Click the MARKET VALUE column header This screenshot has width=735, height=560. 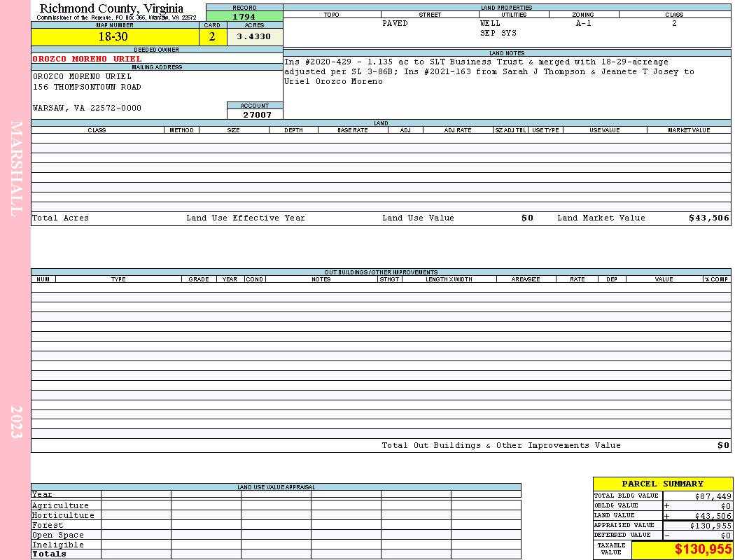689,130
